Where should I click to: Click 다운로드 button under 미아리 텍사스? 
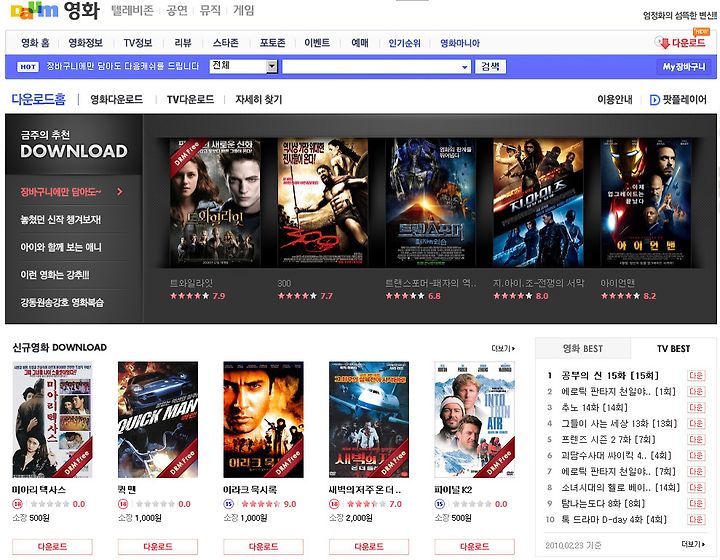tap(52, 547)
